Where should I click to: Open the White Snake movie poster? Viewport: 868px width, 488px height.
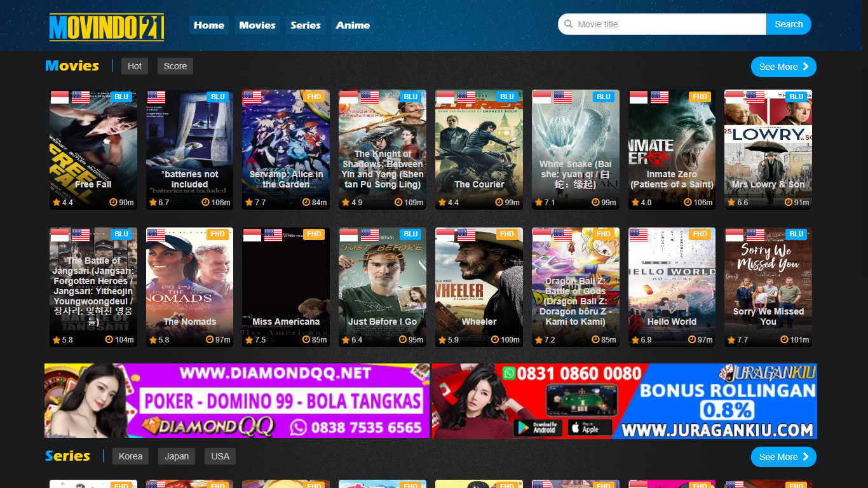(576, 149)
